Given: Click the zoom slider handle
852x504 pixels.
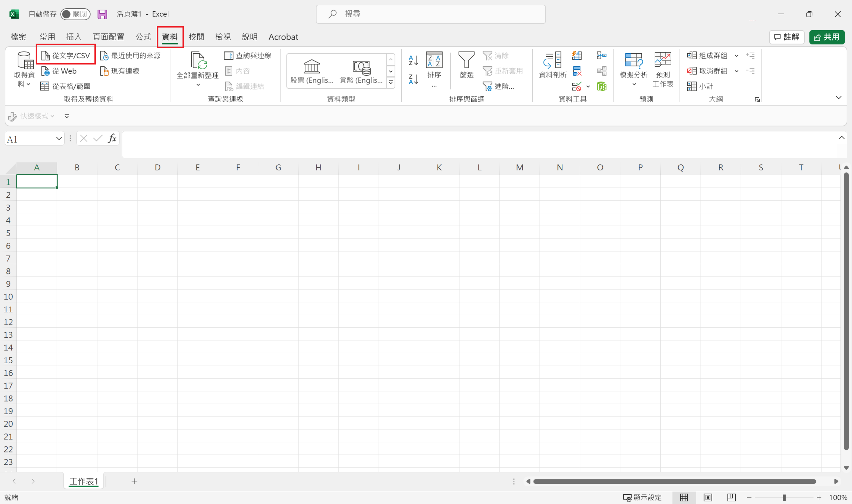Looking at the screenshot, I should click(x=784, y=498).
